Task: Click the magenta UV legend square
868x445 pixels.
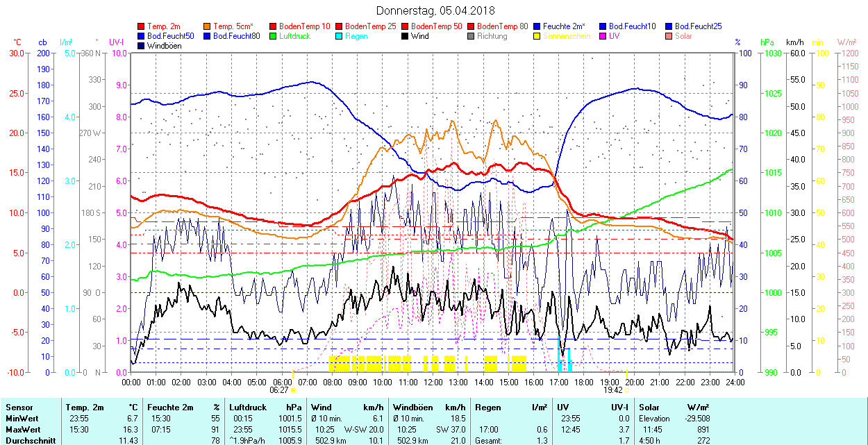Action: [603, 36]
